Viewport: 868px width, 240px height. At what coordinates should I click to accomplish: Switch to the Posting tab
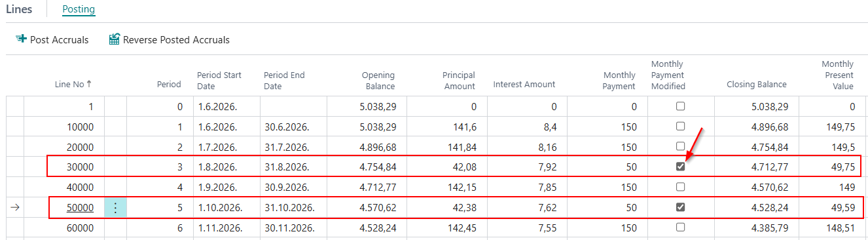[79, 9]
